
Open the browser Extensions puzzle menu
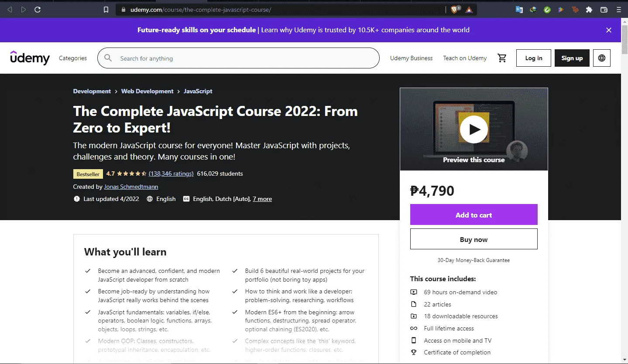pos(589,10)
